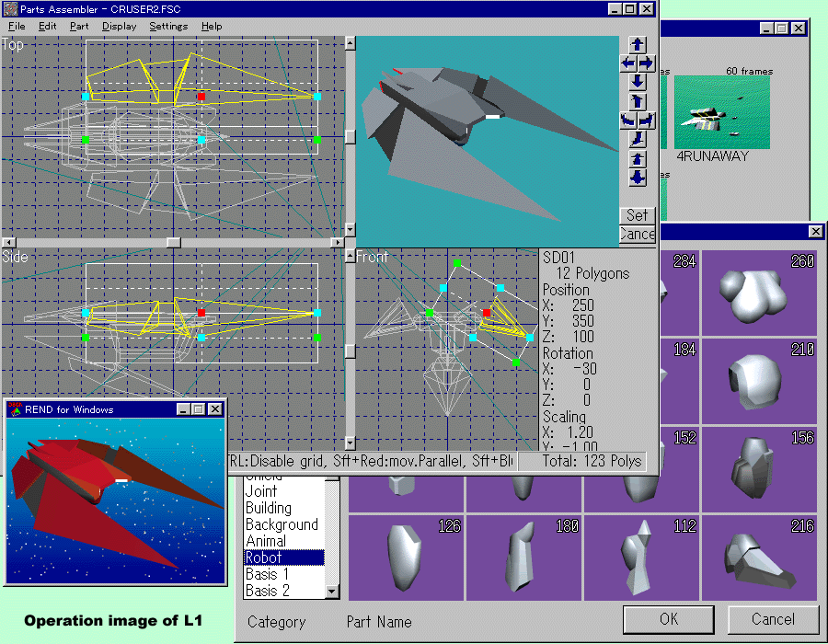
Task: Click the left arrow view control button
Action: point(628,63)
